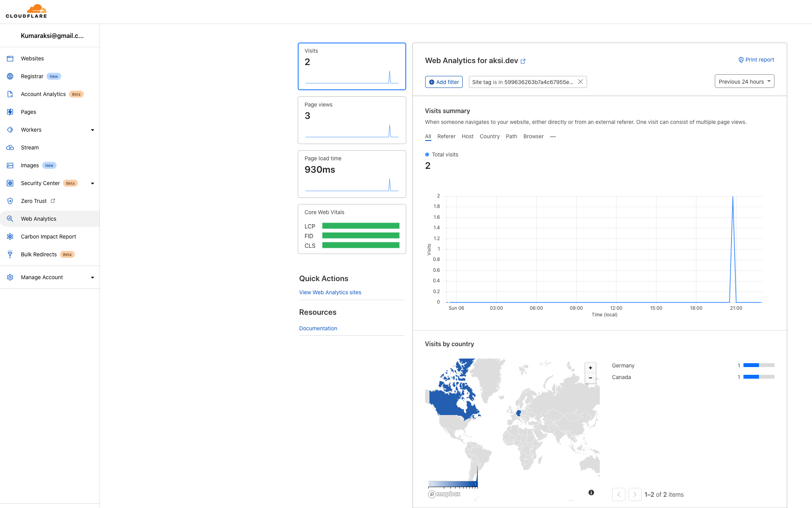Viewport: 812px width, 508px height.
Task: Remove the Site tag filter
Action: (580, 82)
